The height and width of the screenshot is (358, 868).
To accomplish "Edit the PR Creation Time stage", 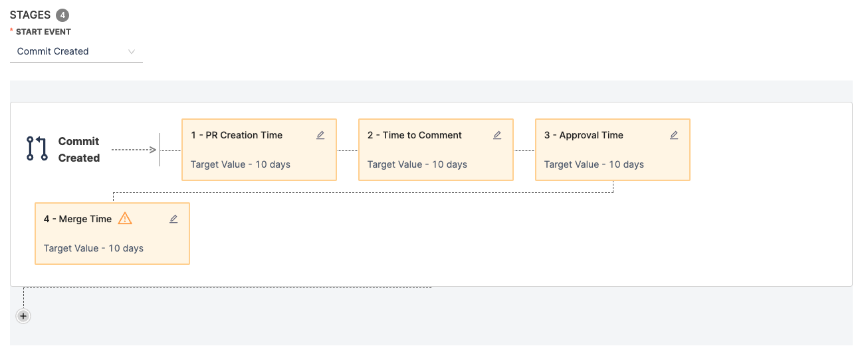I will [320, 135].
